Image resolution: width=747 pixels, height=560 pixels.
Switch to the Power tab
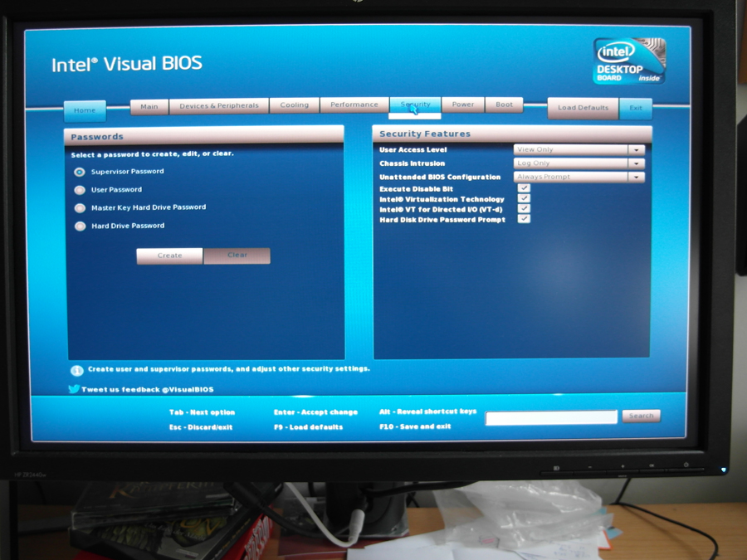462,104
